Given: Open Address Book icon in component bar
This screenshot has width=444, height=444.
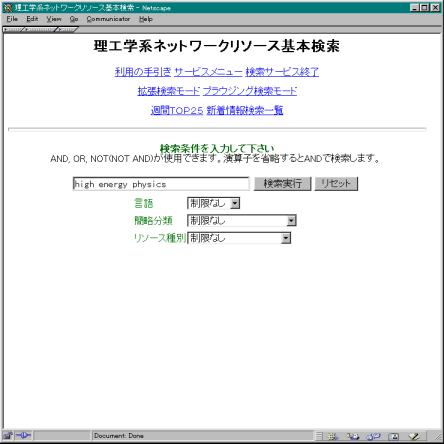Looking at the screenshot, I should pyautogui.click(x=394, y=436).
